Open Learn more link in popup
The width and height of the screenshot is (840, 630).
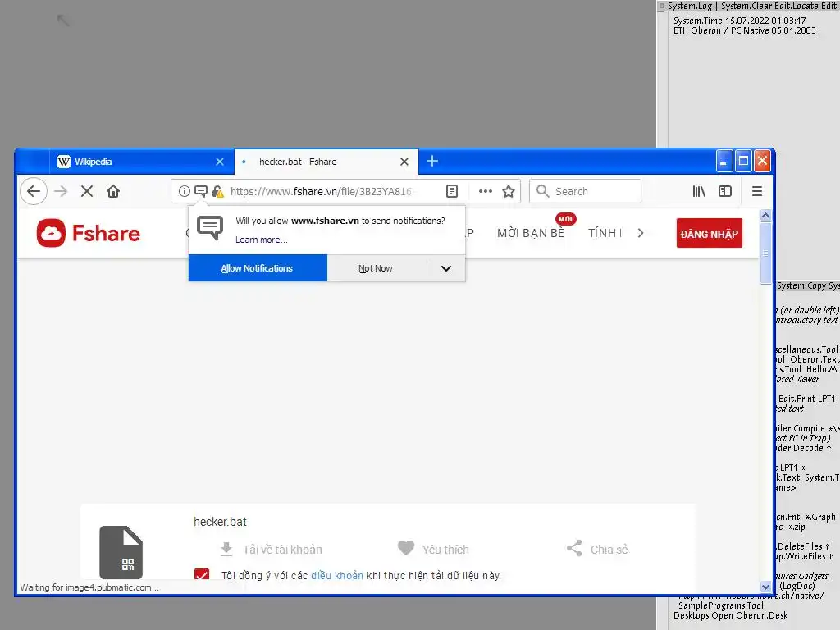click(x=262, y=240)
